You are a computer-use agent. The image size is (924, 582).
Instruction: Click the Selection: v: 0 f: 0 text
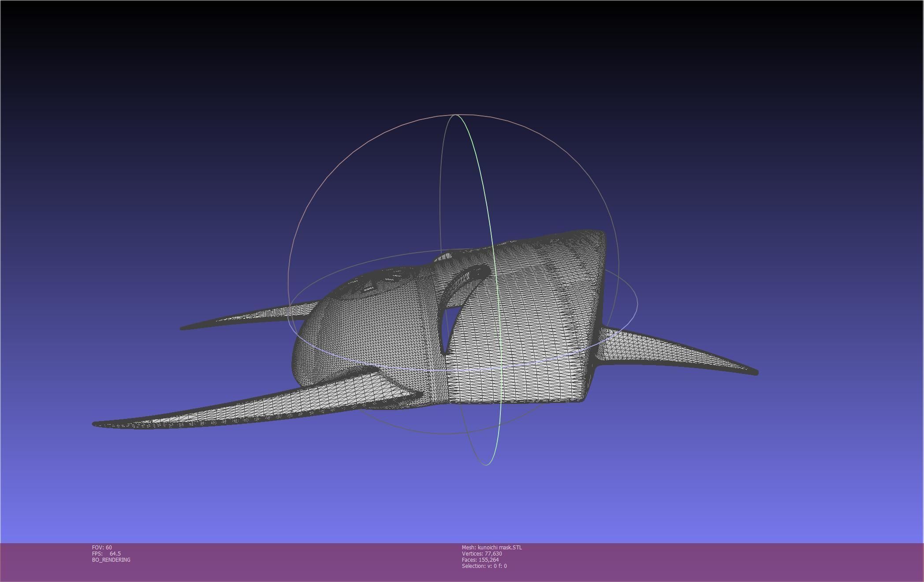(484, 566)
